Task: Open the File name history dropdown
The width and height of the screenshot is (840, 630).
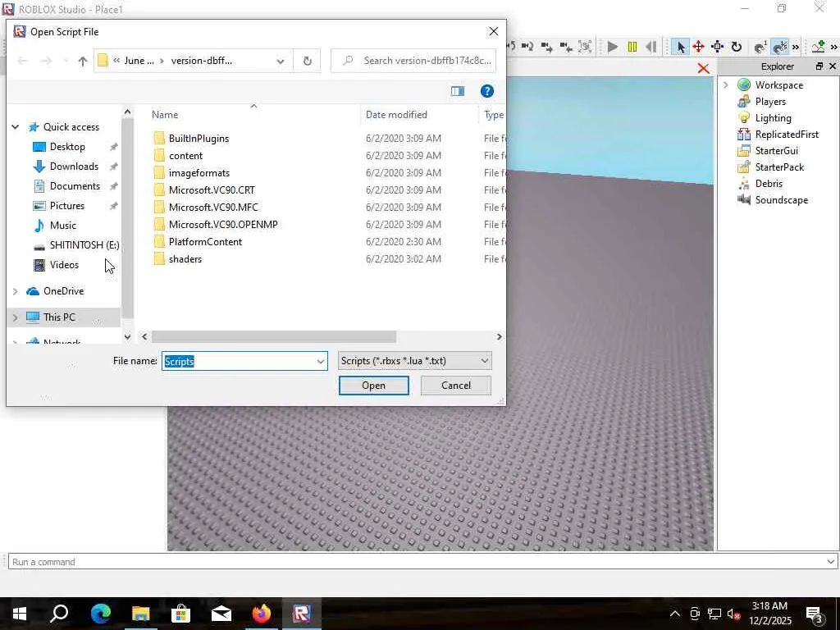Action: (x=321, y=361)
